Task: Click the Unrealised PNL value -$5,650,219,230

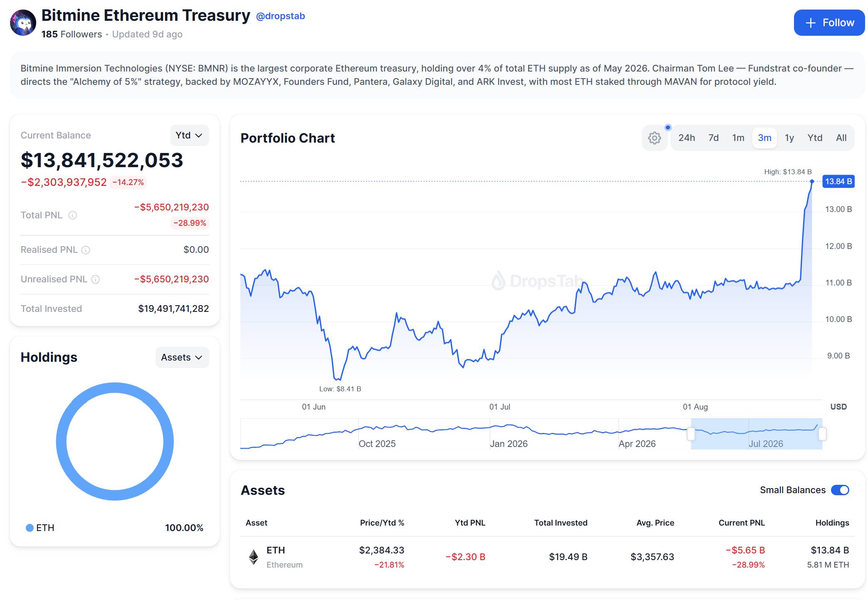Action: (171, 279)
